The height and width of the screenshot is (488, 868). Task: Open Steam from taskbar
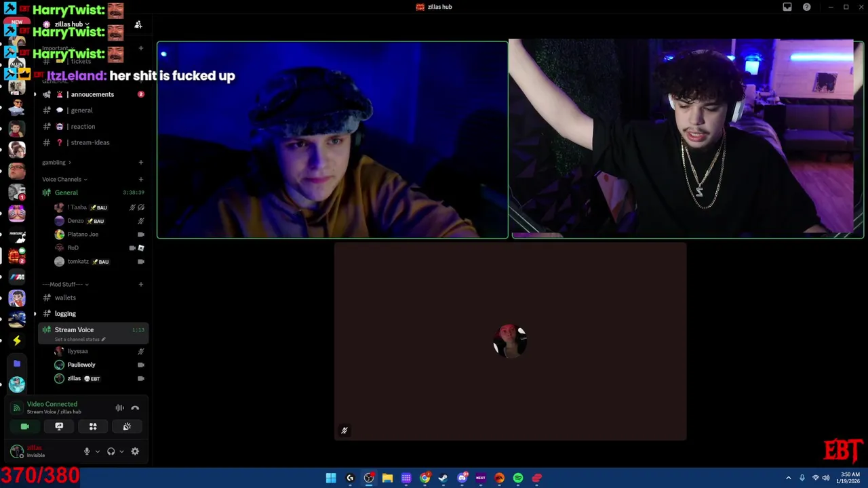[x=443, y=478]
